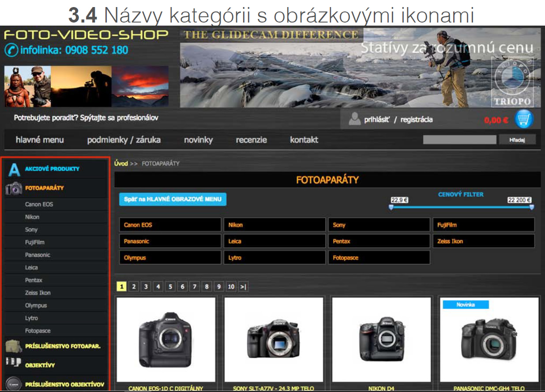
Task: Click the registrácia link
Action: 416,120
